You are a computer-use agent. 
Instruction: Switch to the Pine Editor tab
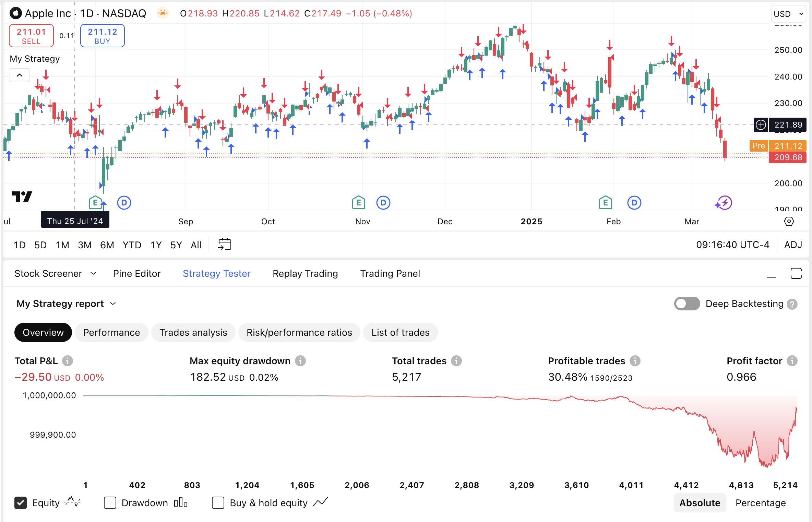click(136, 273)
